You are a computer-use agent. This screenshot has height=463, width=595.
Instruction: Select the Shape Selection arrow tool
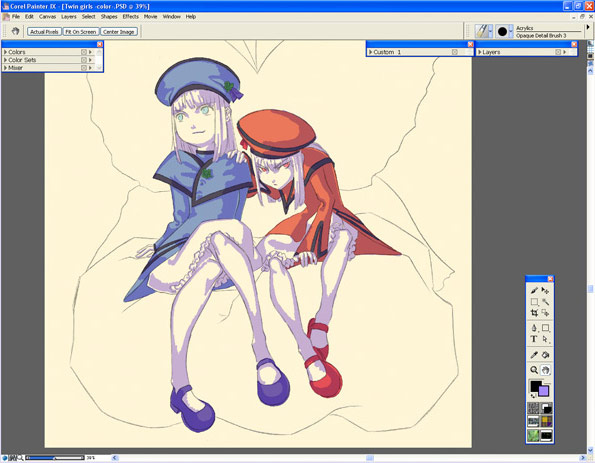(x=545, y=339)
